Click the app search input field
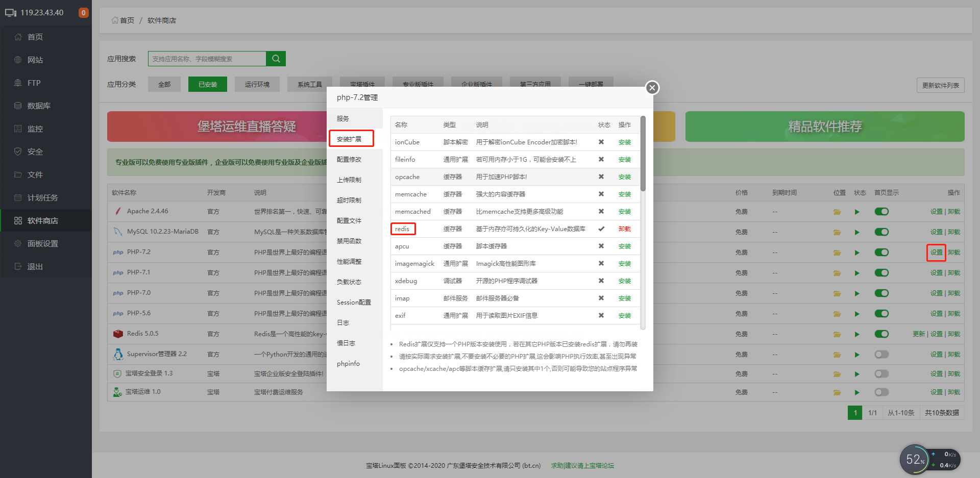980x478 pixels. click(x=207, y=59)
